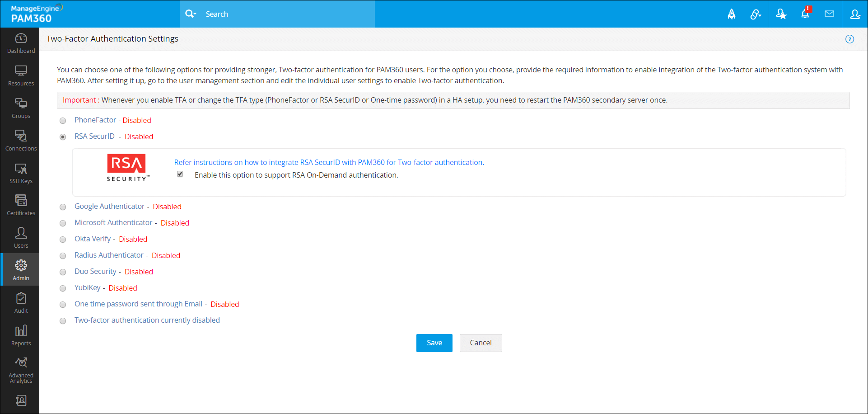View Reports from the sidebar

(x=21, y=336)
